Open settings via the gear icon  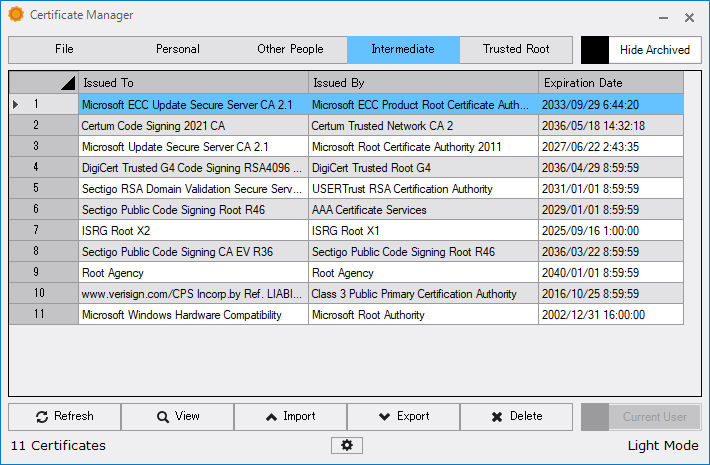(x=347, y=446)
